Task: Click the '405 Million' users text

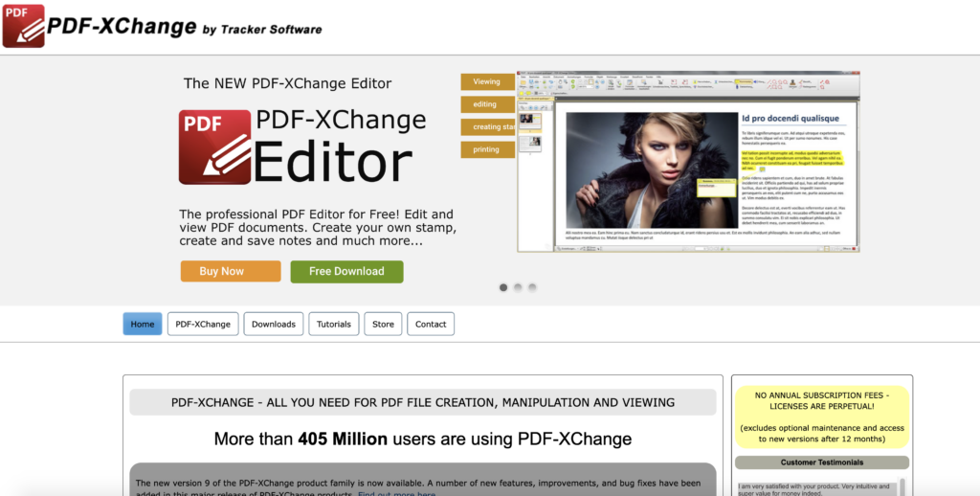Action: (343, 440)
